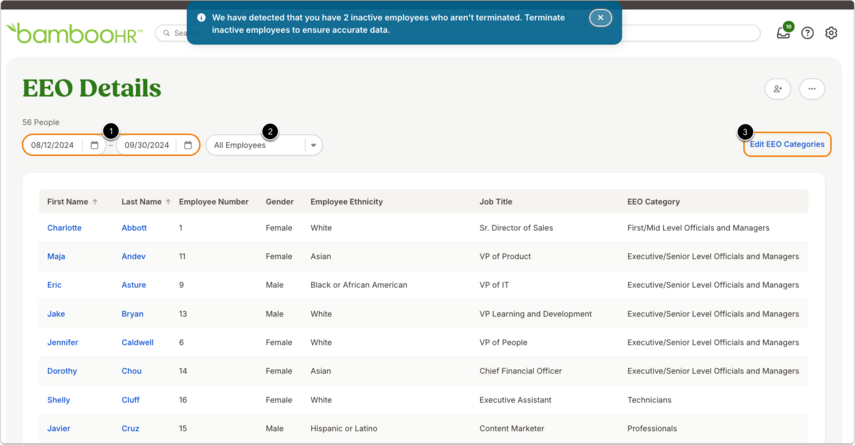The image size is (855, 445).
Task: Open Maja's employee profile
Action: [x=56, y=256]
